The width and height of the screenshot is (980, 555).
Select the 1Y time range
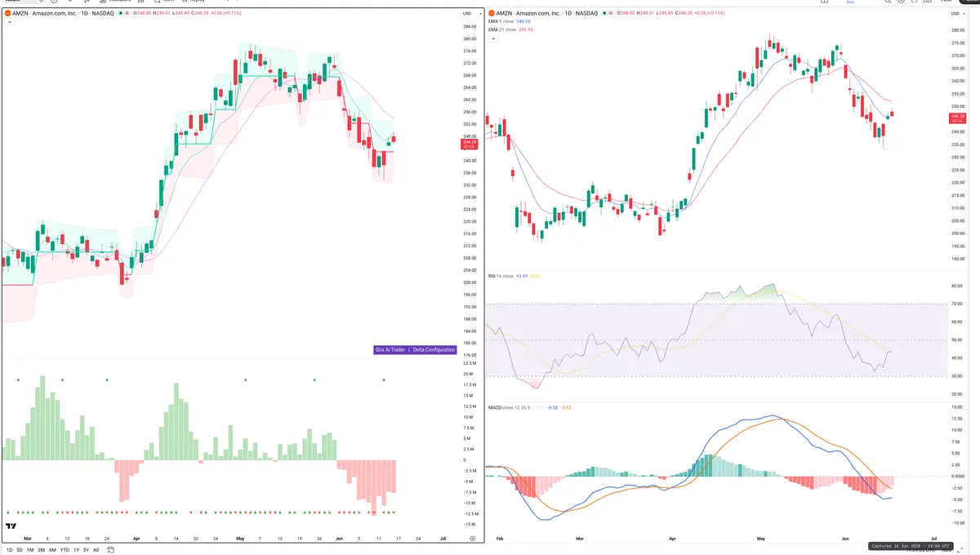pos(76,550)
